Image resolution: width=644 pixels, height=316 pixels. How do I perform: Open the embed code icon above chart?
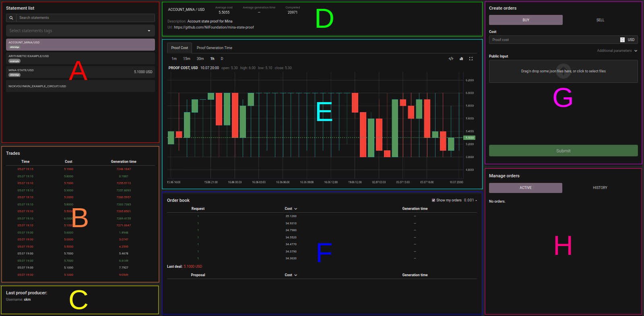click(x=451, y=59)
